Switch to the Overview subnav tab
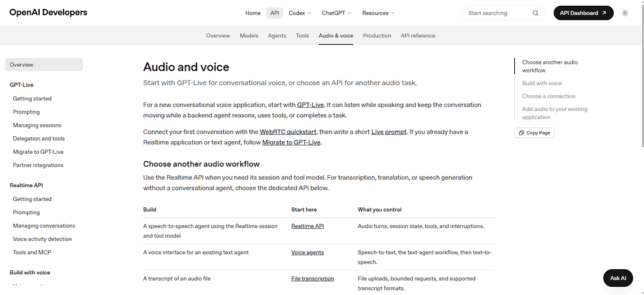 217,36
